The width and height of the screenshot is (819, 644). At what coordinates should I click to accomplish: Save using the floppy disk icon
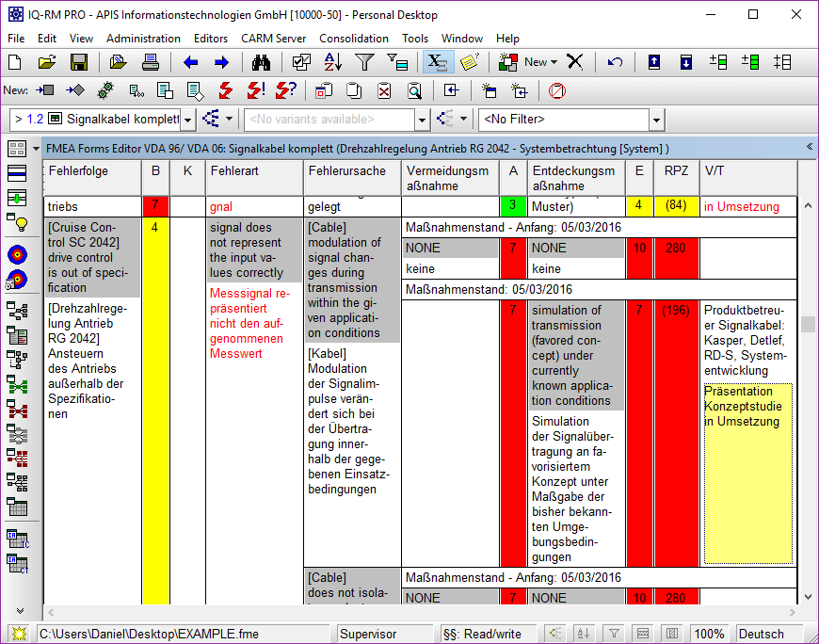pos(79,63)
